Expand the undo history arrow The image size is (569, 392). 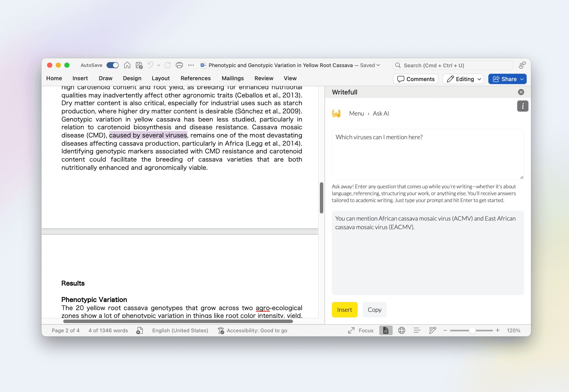(x=158, y=65)
